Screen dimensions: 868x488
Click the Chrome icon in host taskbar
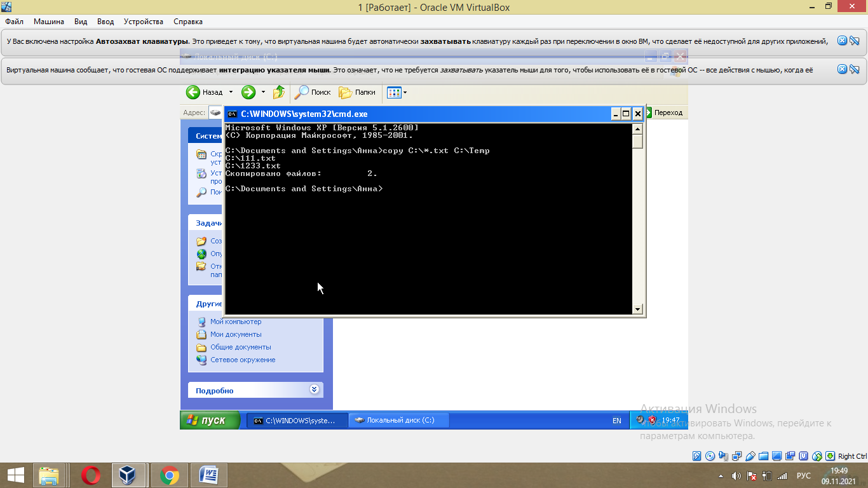point(169,475)
